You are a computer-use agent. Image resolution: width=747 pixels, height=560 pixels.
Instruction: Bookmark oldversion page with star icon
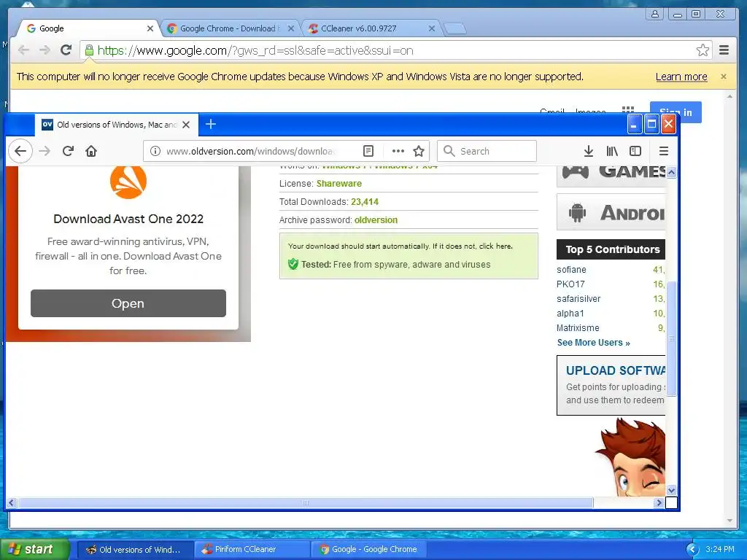point(419,151)
